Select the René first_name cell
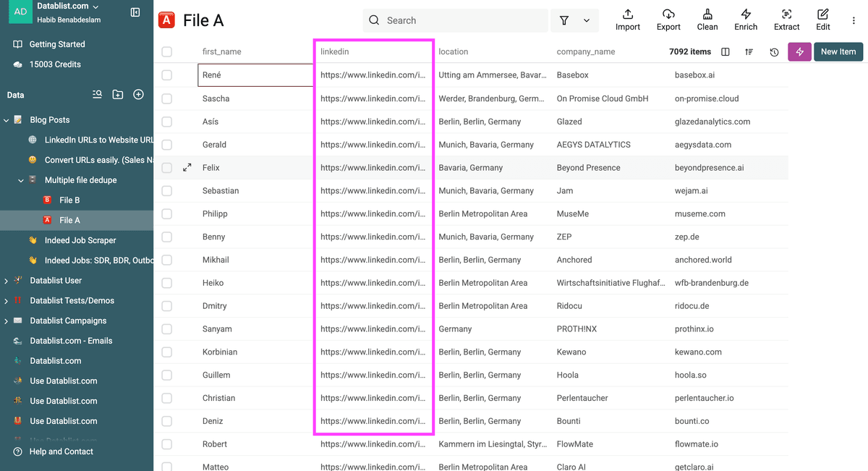This screenshot has width=868, height=471. tap(255, 75)
